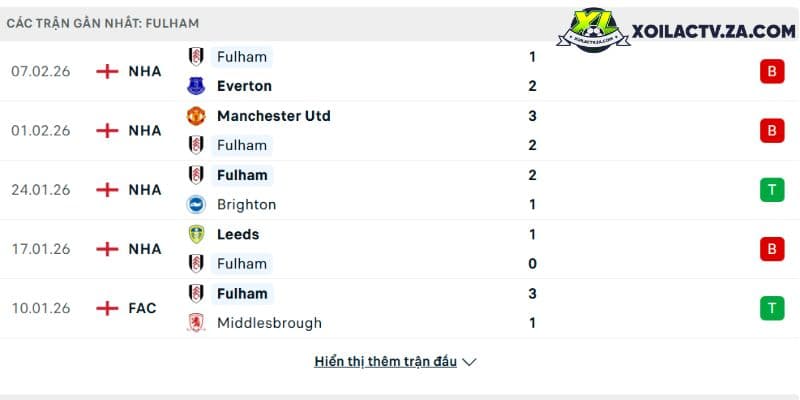Open the Manchester Utd team name
Viewport: 800px width, 400px height.
(x=274, y=116)
